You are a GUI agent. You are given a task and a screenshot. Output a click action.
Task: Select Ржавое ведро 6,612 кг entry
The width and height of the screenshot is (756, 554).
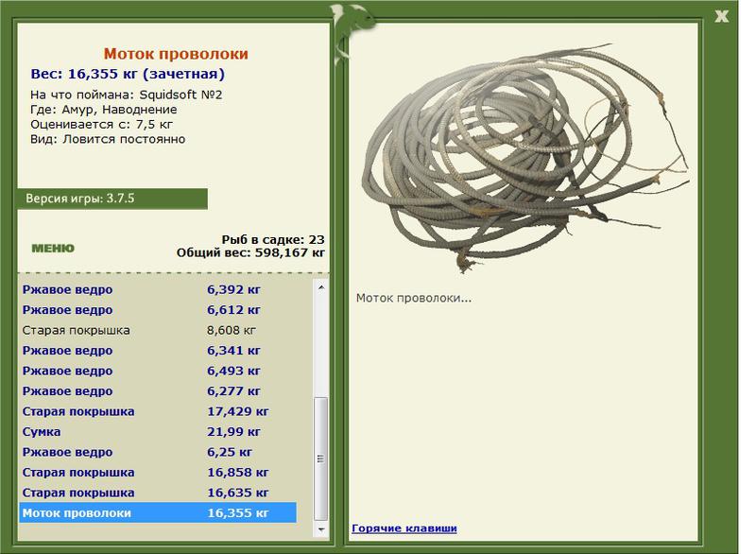pos(158,309)
